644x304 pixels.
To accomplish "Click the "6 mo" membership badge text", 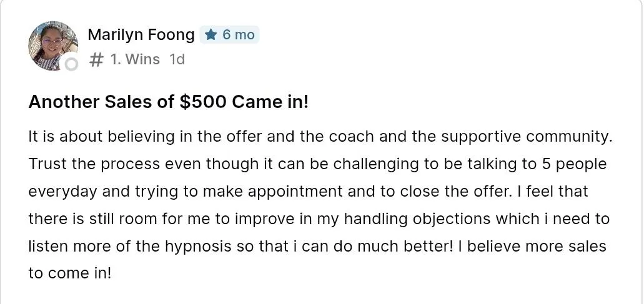I will [x=239, y=35].
